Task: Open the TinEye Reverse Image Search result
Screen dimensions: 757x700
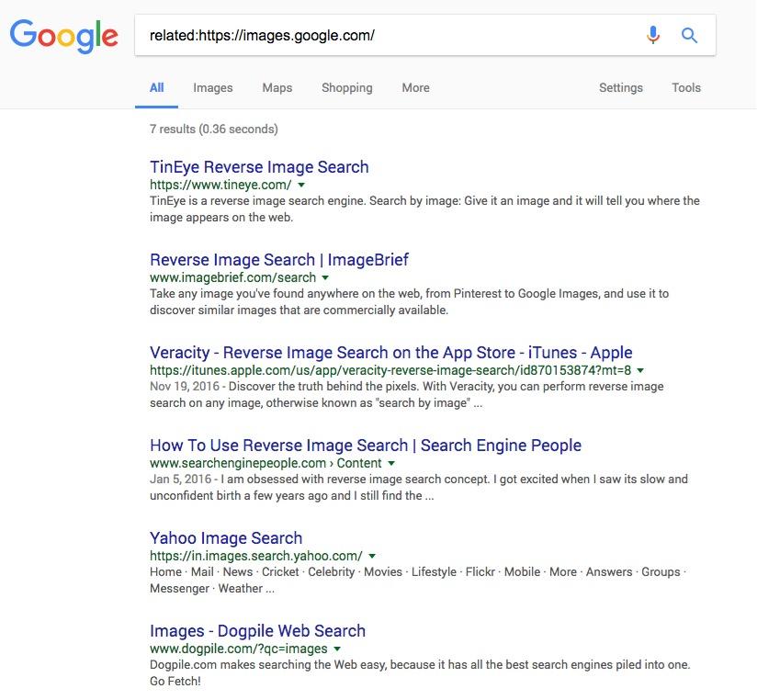Action: coord(259,167)
